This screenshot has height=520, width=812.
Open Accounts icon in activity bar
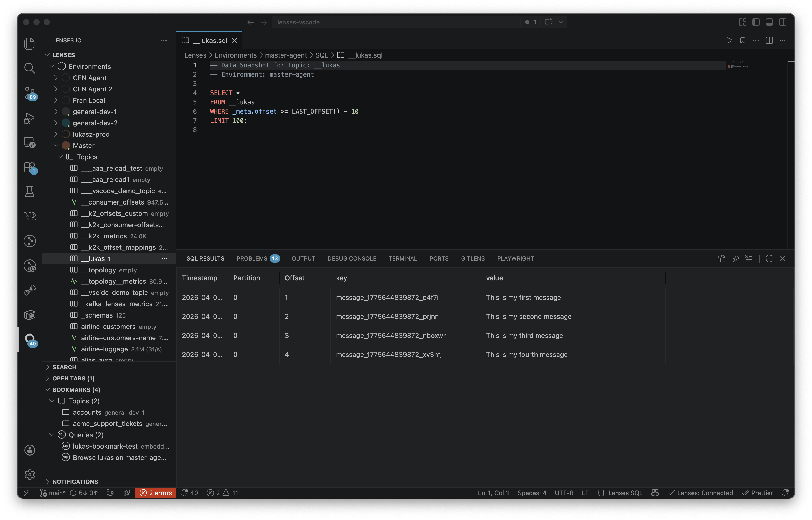tap(30, 450)
